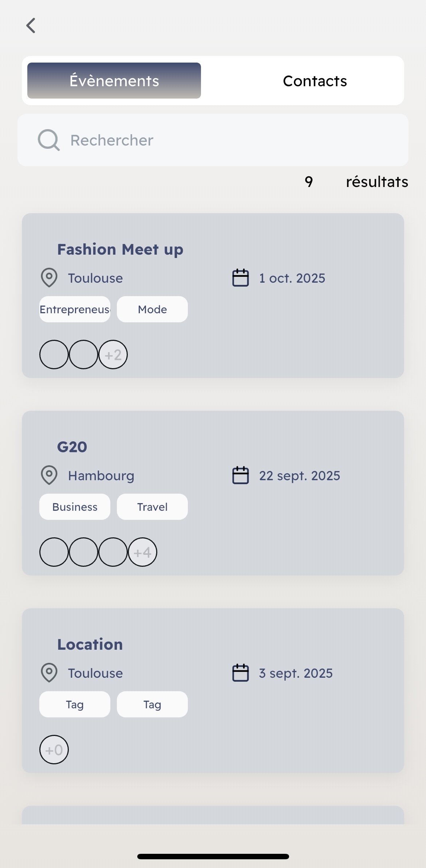Tap calendar icon next to 3 sept. 2025

pos(240,673)
